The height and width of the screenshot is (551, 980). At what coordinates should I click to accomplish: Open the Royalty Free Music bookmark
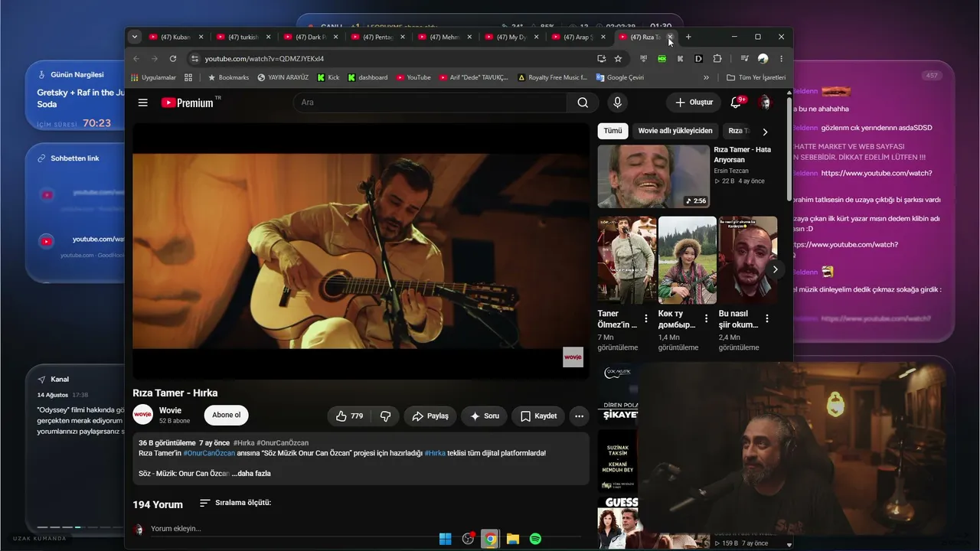coord(553,77)
